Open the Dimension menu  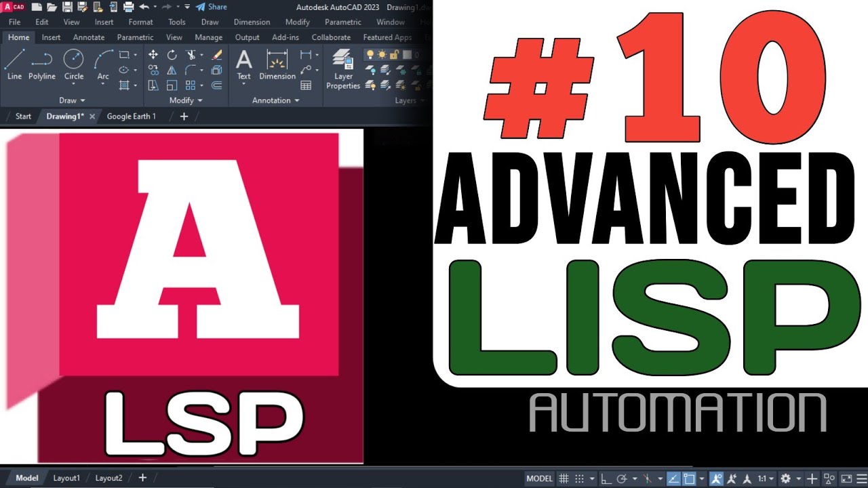[252, 22]
